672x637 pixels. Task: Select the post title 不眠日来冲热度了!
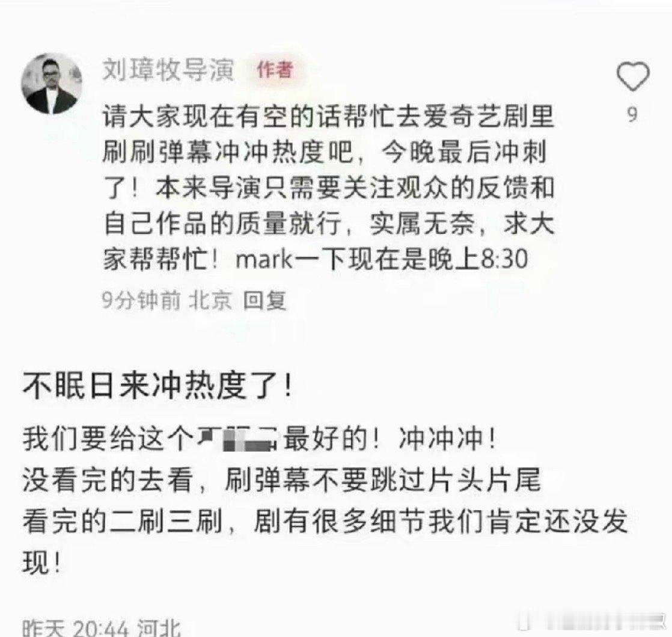point(158,386)
